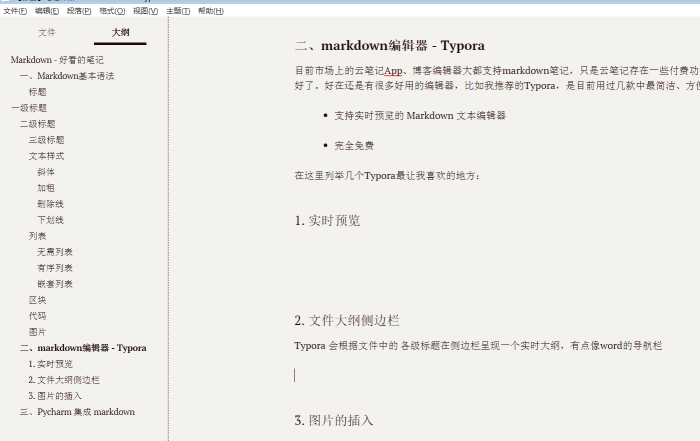Click paragraph starting Typora 会根据文件中的
Image resolution: width=700 pixels, height=441 pixels.
click(478, 346)
